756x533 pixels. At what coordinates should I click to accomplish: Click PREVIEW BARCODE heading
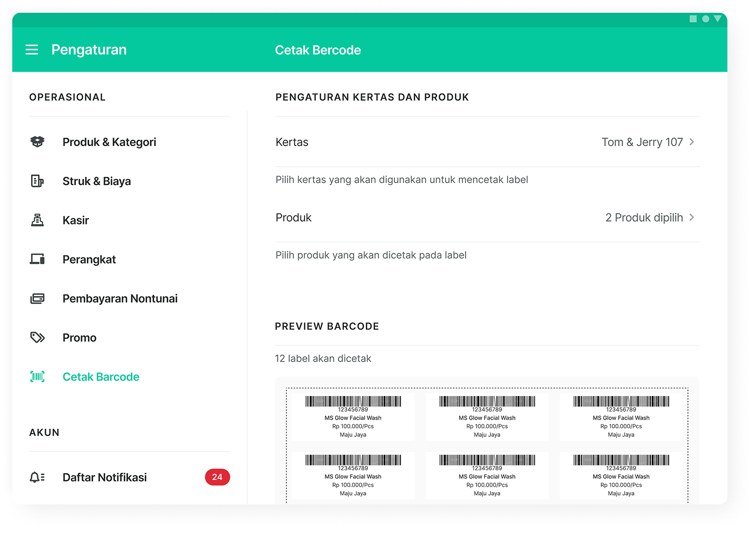(327, 326)
